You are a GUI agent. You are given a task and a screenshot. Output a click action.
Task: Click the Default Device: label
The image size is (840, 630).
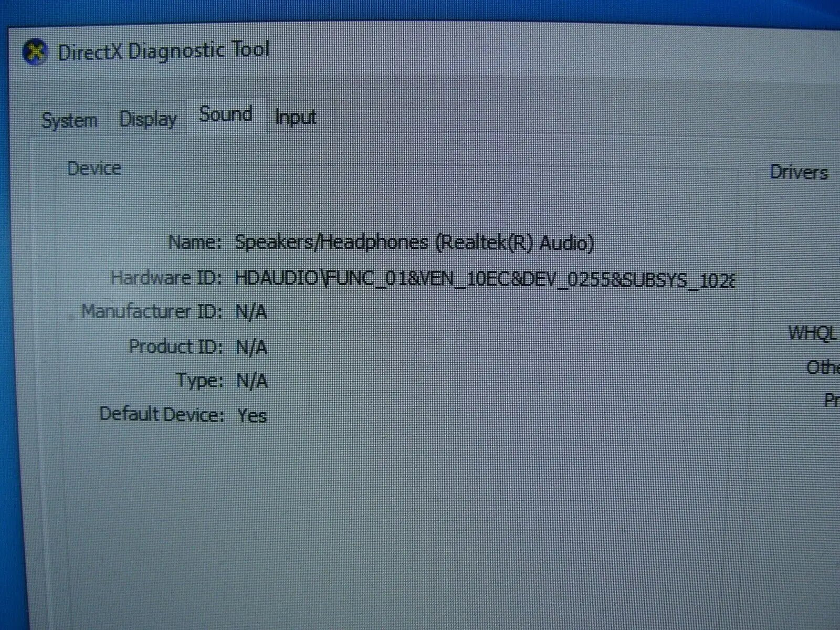tap(162, 414)
